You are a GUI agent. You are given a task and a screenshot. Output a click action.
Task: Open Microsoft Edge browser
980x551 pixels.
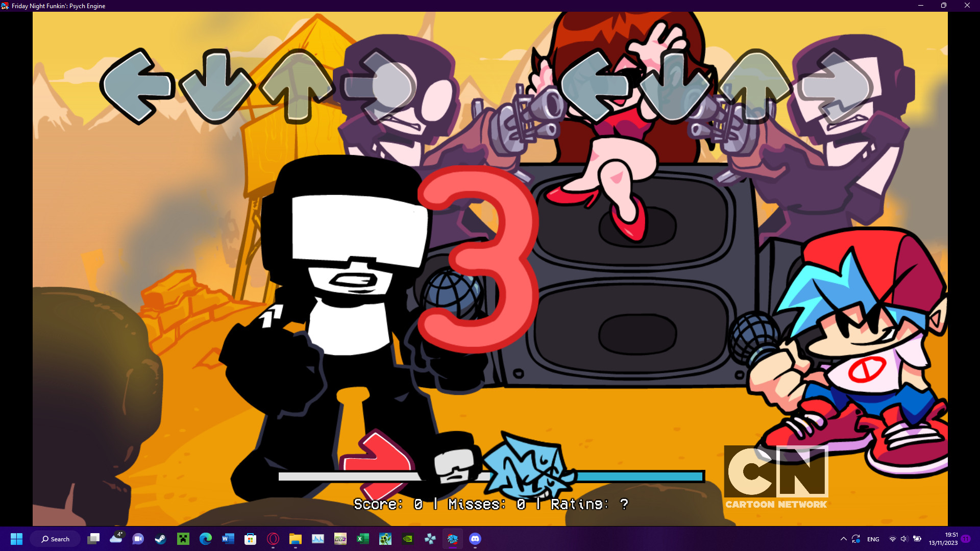tap(204, 539)
